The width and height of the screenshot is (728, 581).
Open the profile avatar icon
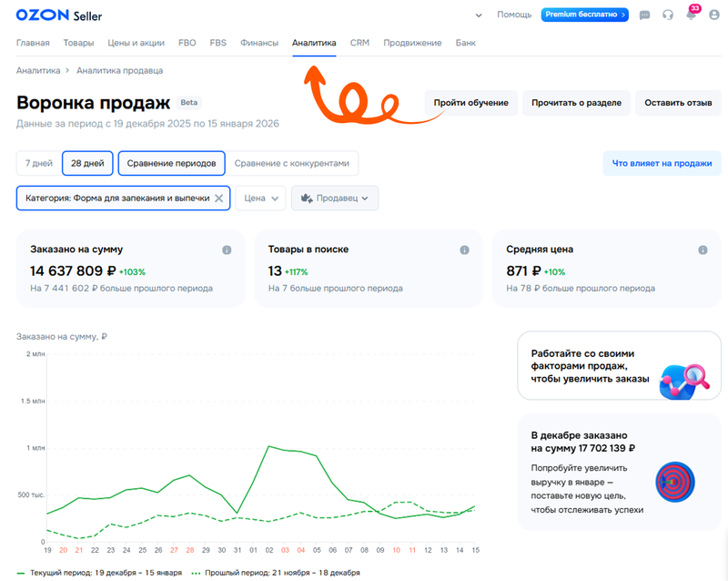click(x=714, y=15)
